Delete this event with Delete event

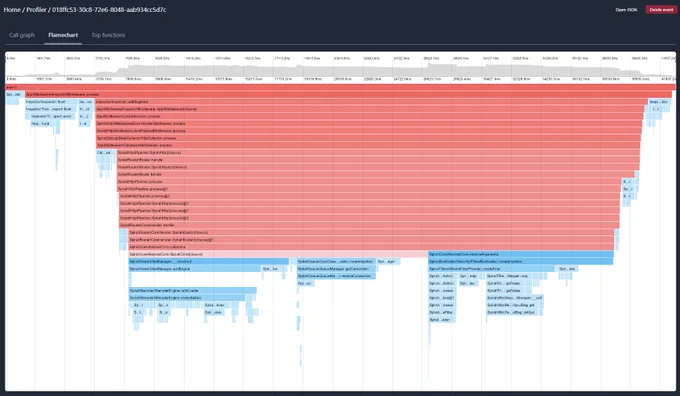[661, 10]
